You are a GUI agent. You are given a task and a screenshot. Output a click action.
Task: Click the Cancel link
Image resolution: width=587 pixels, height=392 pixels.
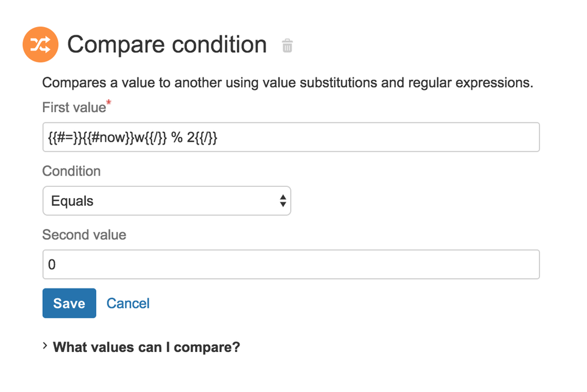128,303
